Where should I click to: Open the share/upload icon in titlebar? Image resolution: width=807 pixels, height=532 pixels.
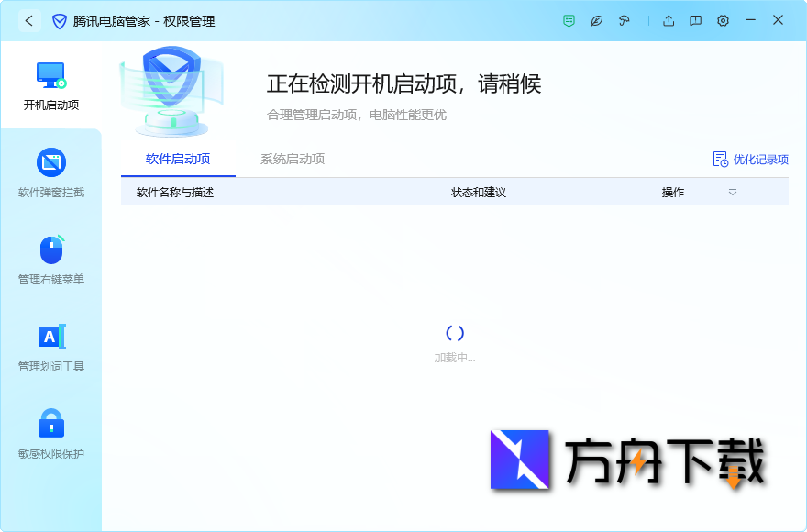point(668,20)
